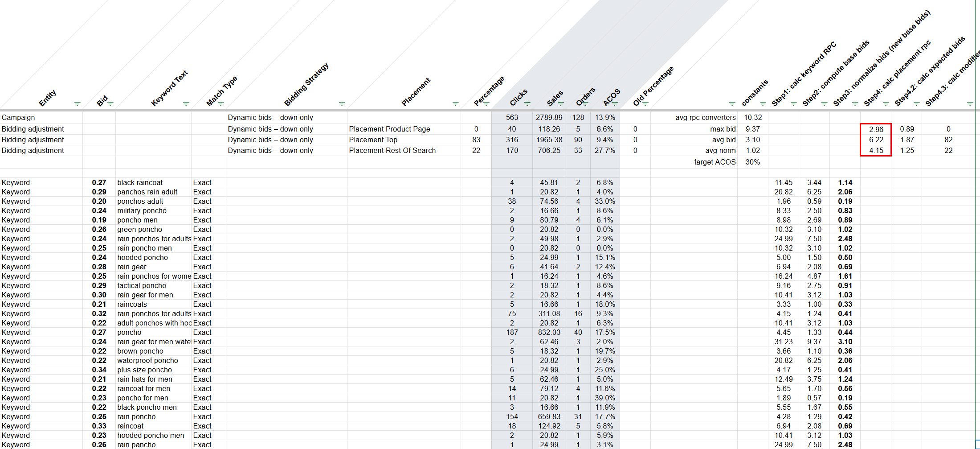980x449 pixels.
Task: Select the panchos rain adult keyword cell
Action: 154,192
